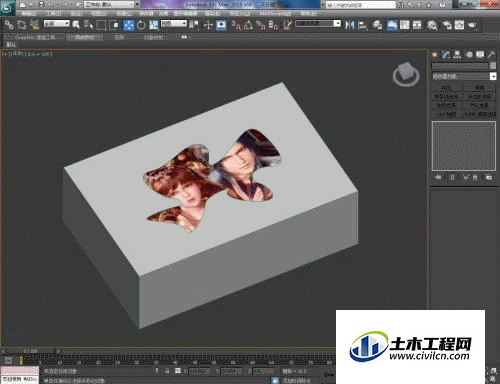
Task: Open Edit Named Selection Sets
Action: [x=287, y=25]
